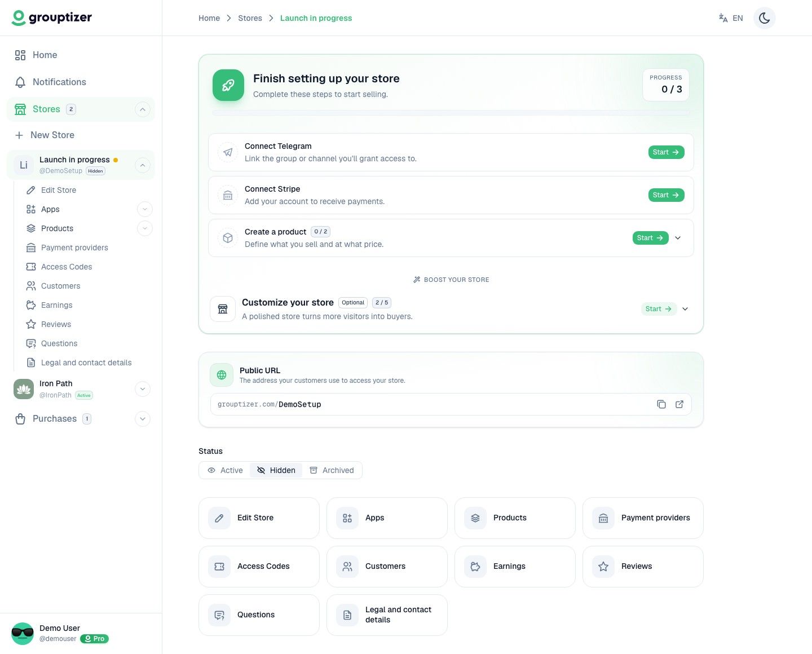Expand Iron Path store chevron
Screen dimensions: 812x654
click(x=143, y=389)
